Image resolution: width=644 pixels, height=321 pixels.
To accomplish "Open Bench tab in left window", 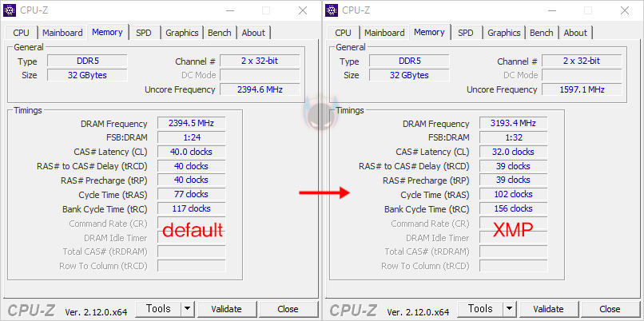I will [x=219, y=33].
